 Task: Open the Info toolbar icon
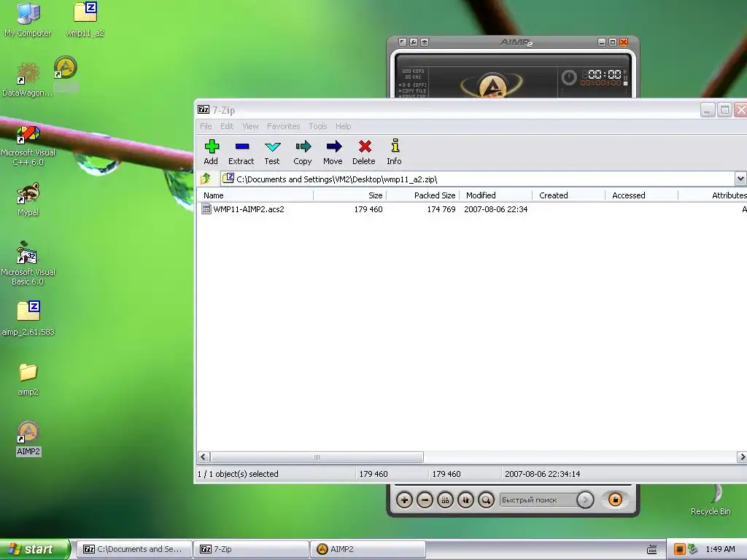395,152
